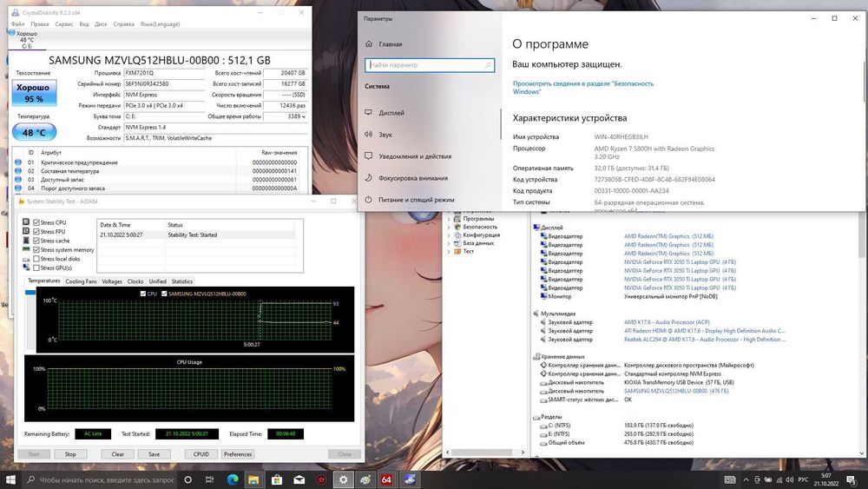Screen dimensions: 868x489
Task: Open Уведомления и действия settings
Action: [x=415, y=156]
